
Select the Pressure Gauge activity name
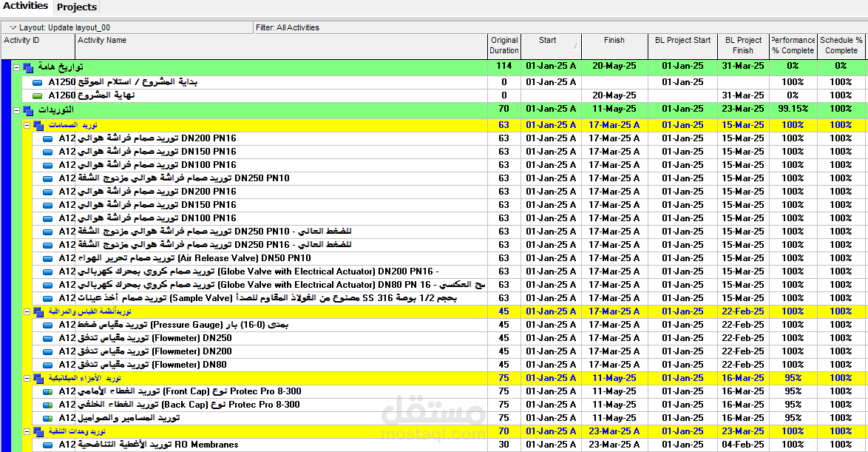[x=183, y=325]
